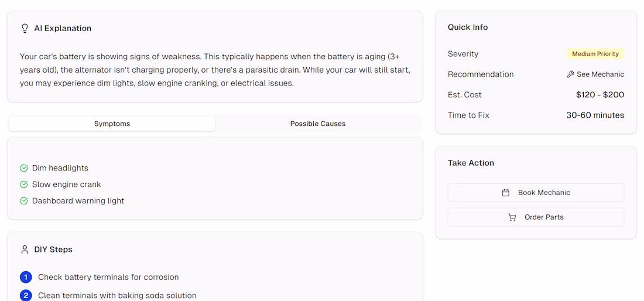Click the person icon beside DIY Steps
Screen dimensions: 644x301
pyautogui.click(x=25, y=249)
